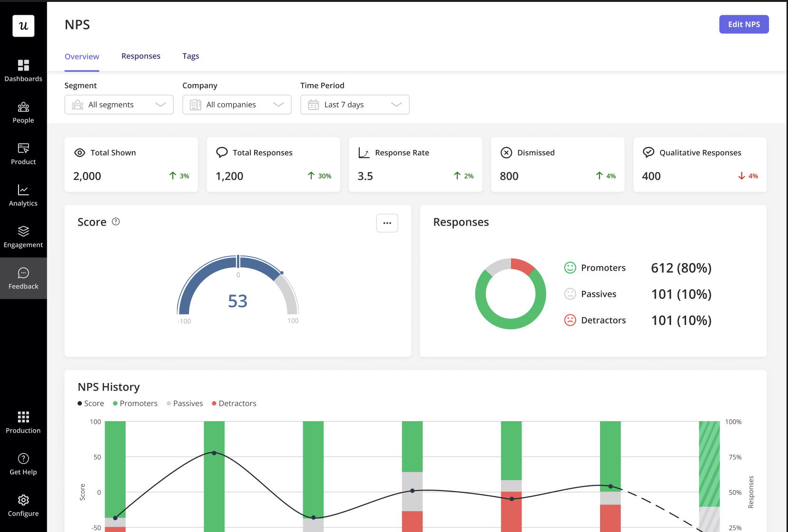The image size is (788, 532).
Task: Expand the All companies dropdown
Action: (x=236, y=104)
